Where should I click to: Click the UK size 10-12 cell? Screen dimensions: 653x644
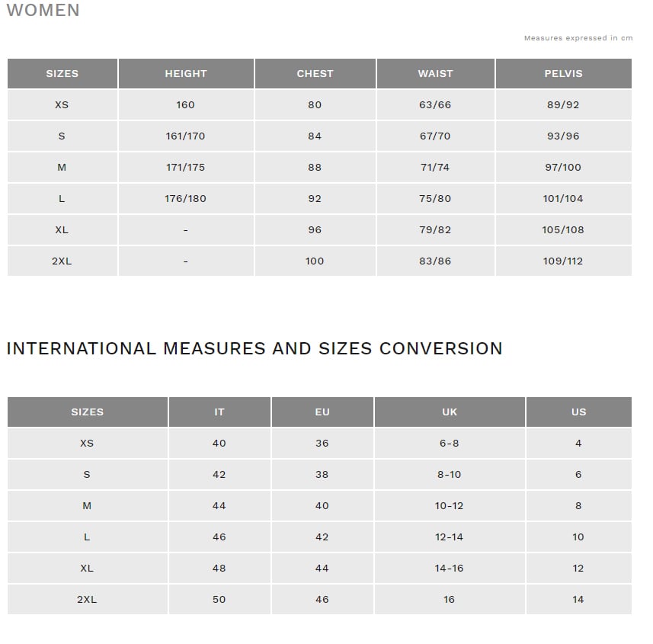450,506
